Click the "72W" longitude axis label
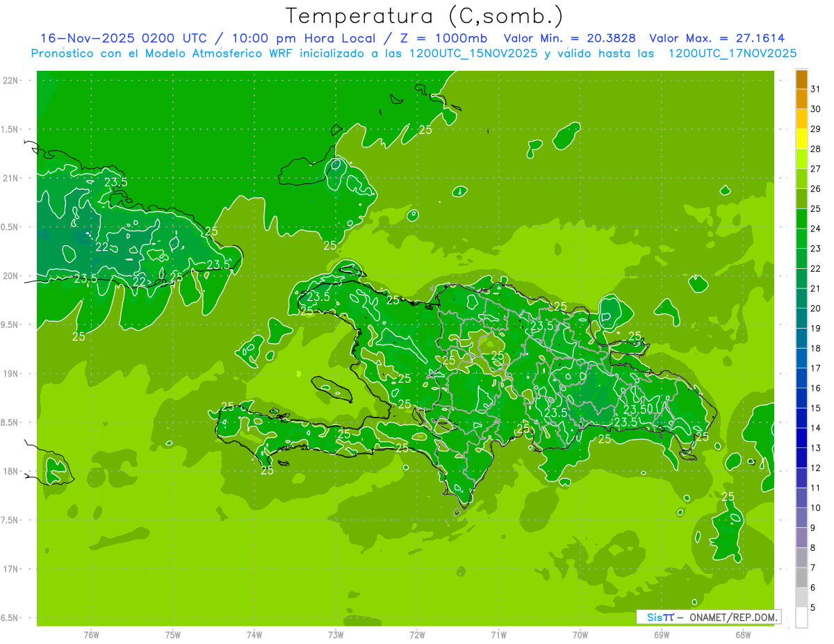Screen dimensions: 834x644 (417, 635)
